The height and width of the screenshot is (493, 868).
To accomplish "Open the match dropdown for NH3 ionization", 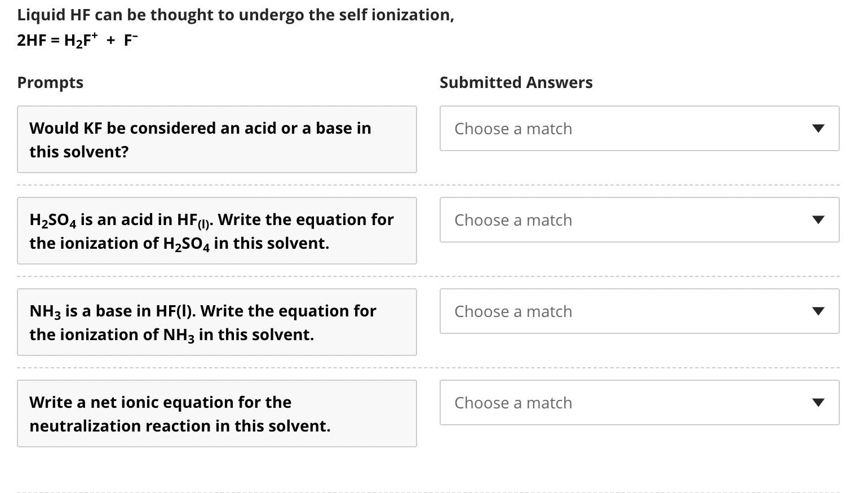I will [639, 311].
